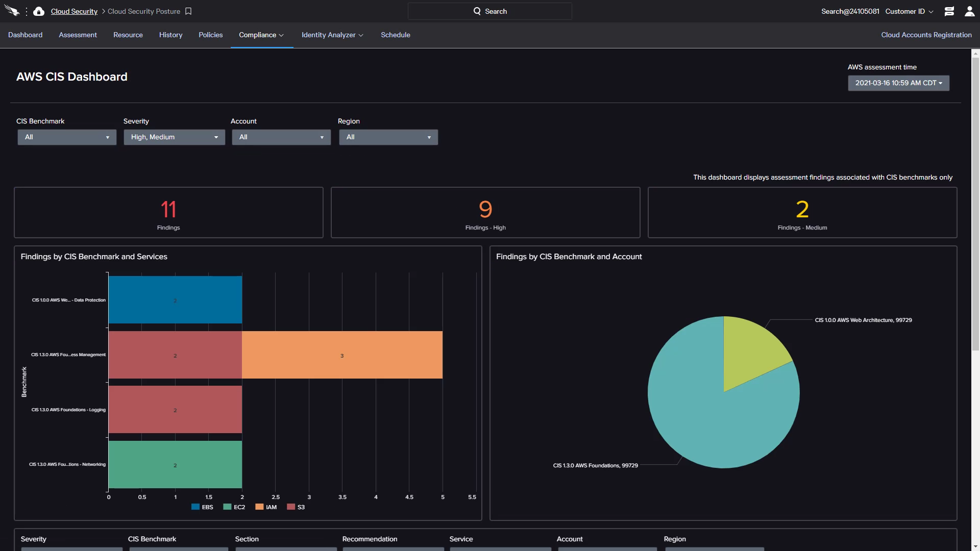
Task: Go to the Dashboard tab
Action: pyautogui.click(x=26, y=35)
